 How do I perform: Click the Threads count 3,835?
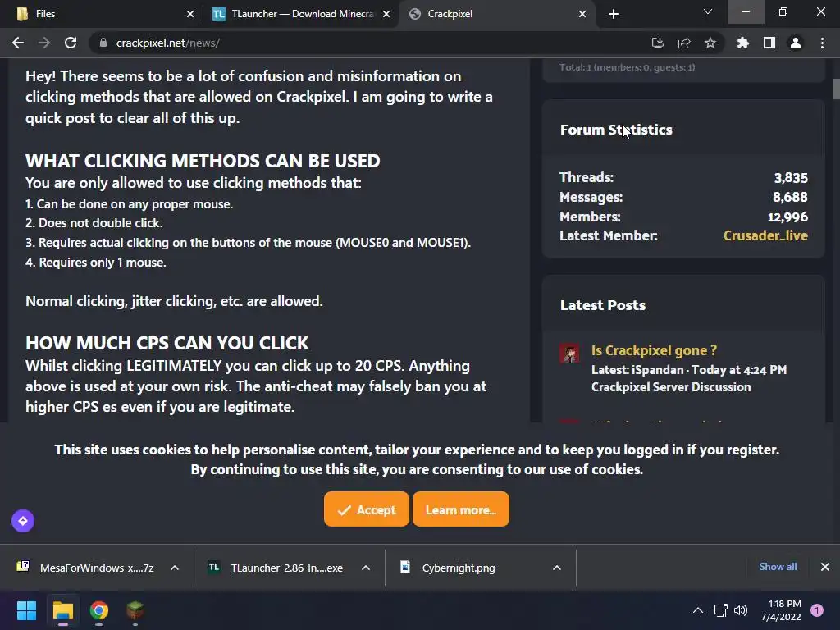coord(791,178)
